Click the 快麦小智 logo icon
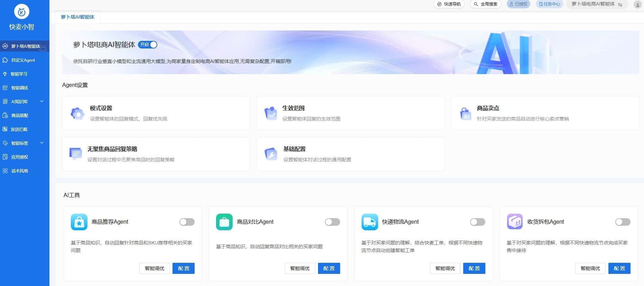Viewport: 644px width, 286px height. click(x=21, y=12)
